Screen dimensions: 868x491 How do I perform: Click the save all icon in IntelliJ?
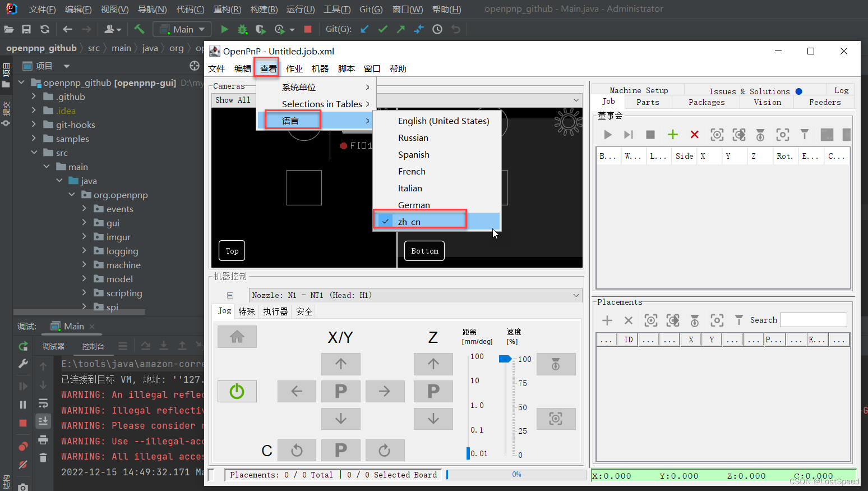click(x=26, y=29)
